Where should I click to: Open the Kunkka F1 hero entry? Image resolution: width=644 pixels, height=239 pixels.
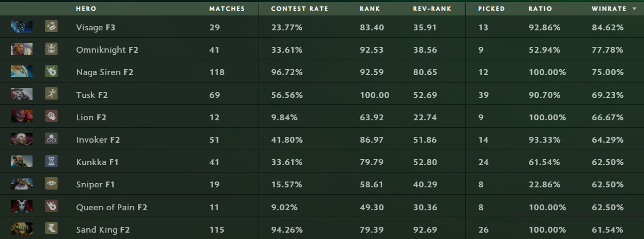click(x=96, y=162)
